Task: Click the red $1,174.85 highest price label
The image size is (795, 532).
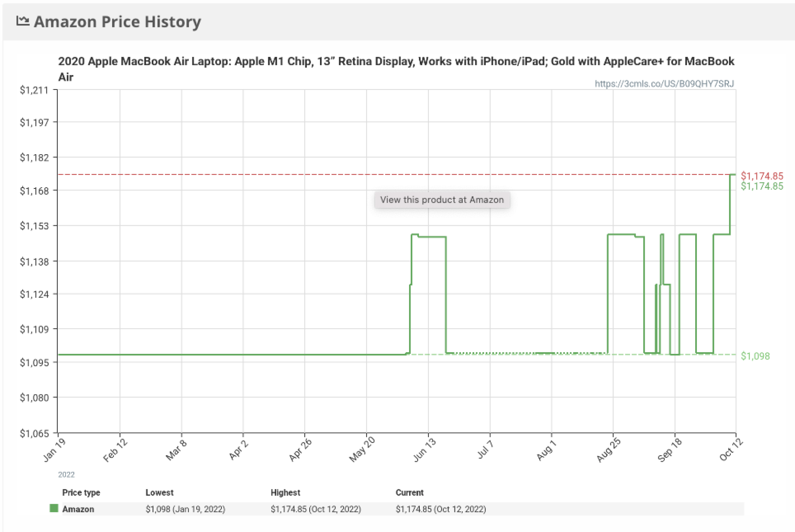Action: (762, 176)
